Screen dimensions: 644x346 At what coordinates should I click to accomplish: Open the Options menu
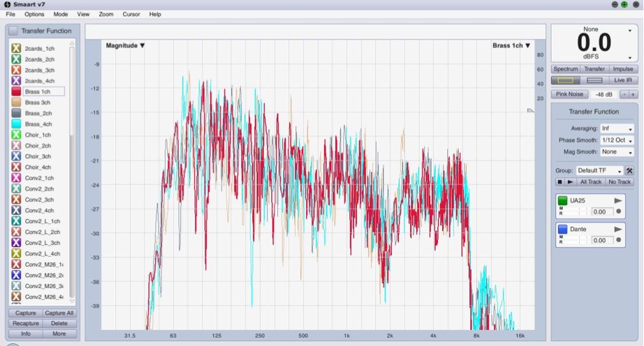point(34,14)
